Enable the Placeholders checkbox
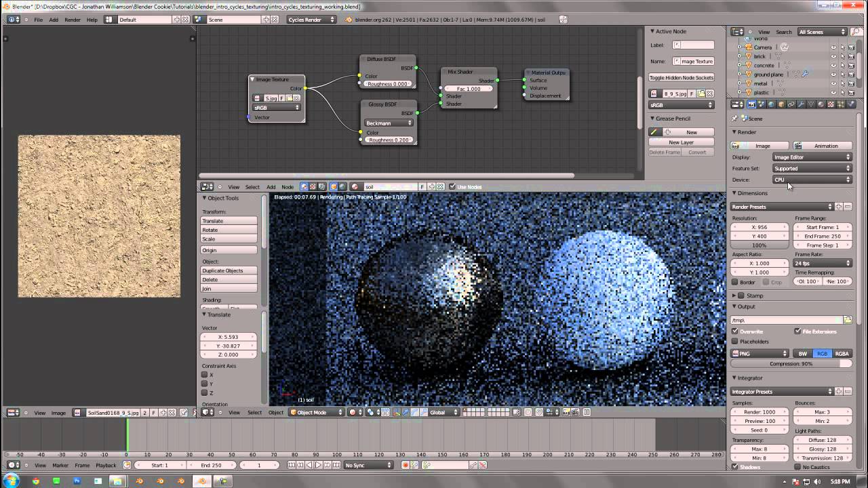This screenshot has width=868, height=488. tap(735, 342)
